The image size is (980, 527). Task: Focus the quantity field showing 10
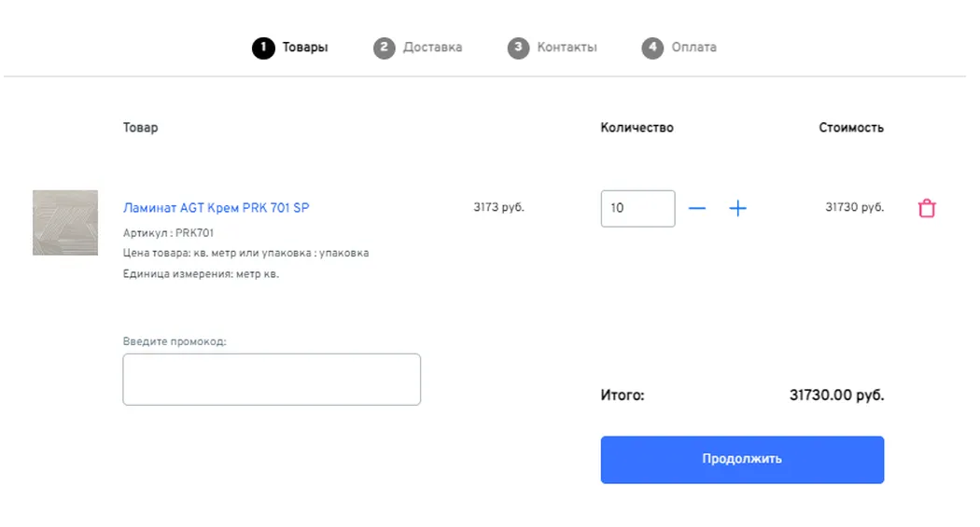pos(637,209)
